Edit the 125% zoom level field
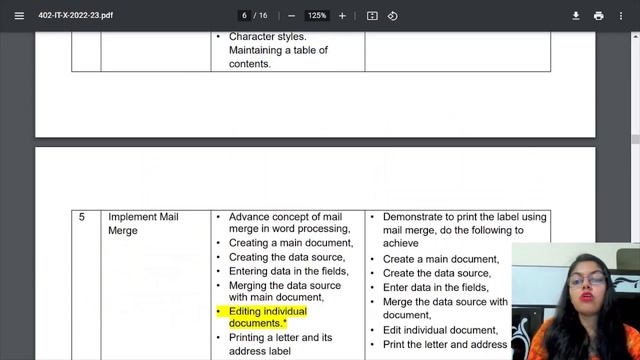 pyautogui.click(x=317, y=16)
